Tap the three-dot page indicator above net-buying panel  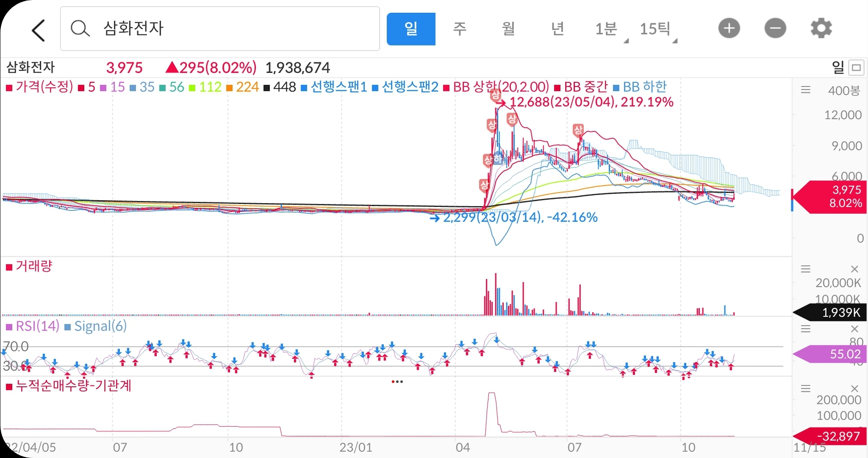click(397, 382)
